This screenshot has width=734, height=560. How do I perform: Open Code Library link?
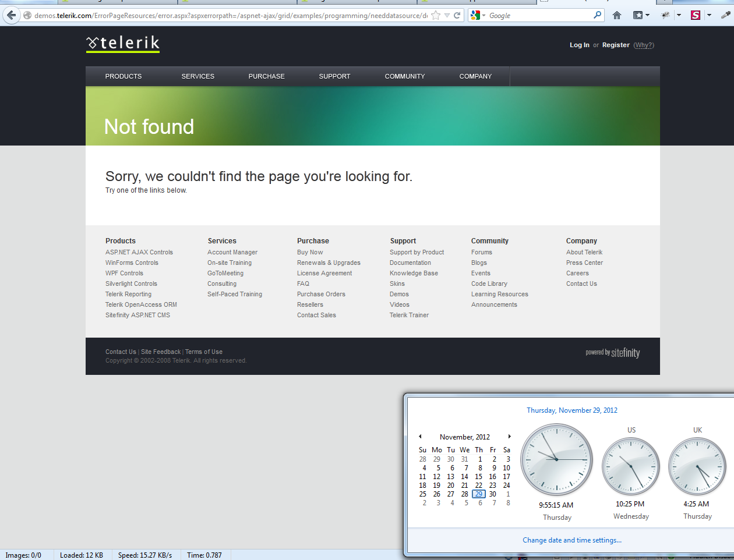coord(489,283)
